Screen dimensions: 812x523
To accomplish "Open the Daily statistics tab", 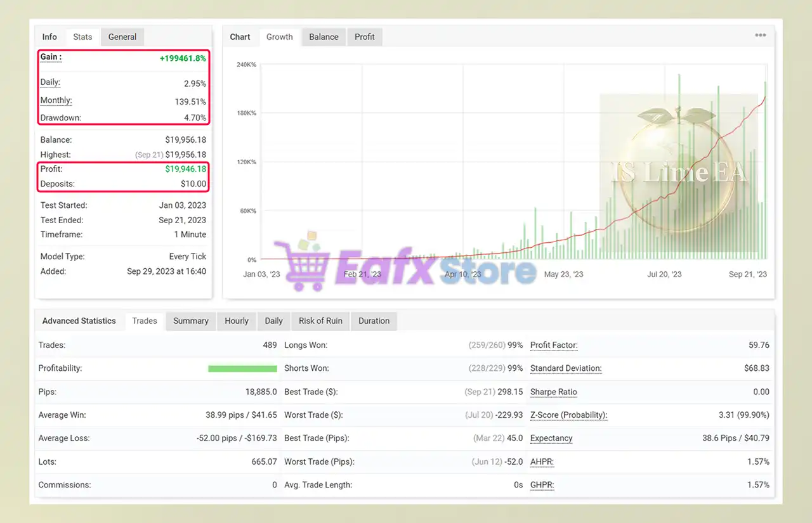I will click(274, 321).
